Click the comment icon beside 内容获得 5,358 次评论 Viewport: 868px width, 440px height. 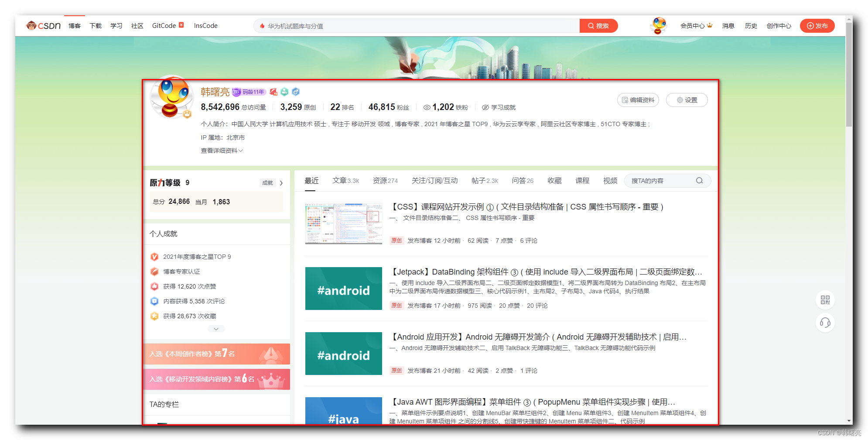pos(154,301)
